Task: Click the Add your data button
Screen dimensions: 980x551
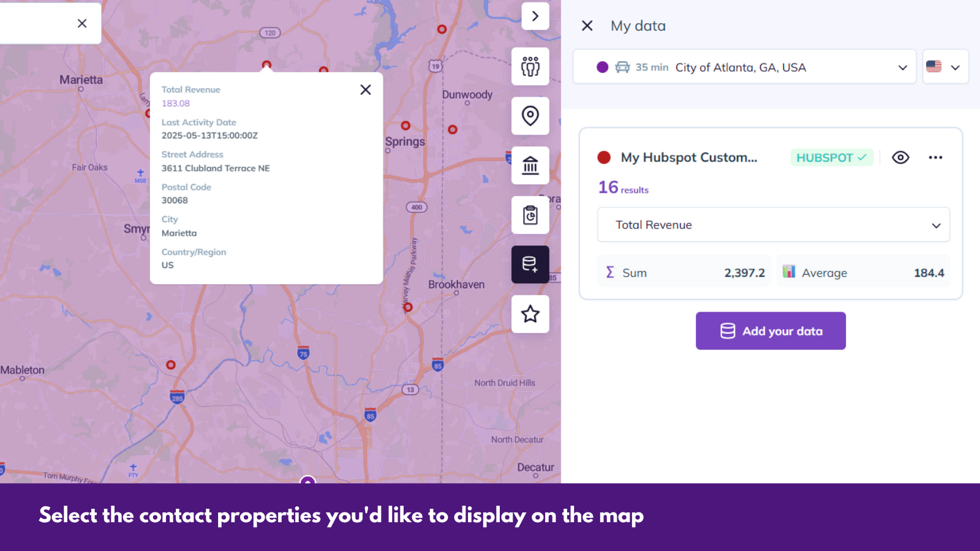Action: coord(771,331)
